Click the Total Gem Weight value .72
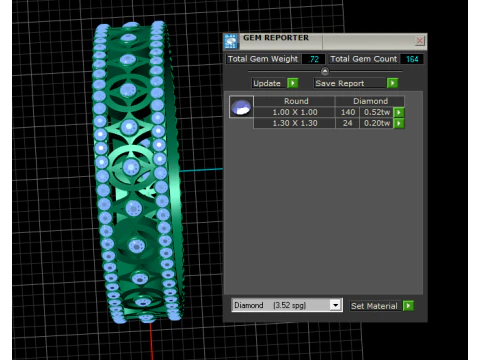The height and width of the screenshot is (360, 480). click(313, 59)
